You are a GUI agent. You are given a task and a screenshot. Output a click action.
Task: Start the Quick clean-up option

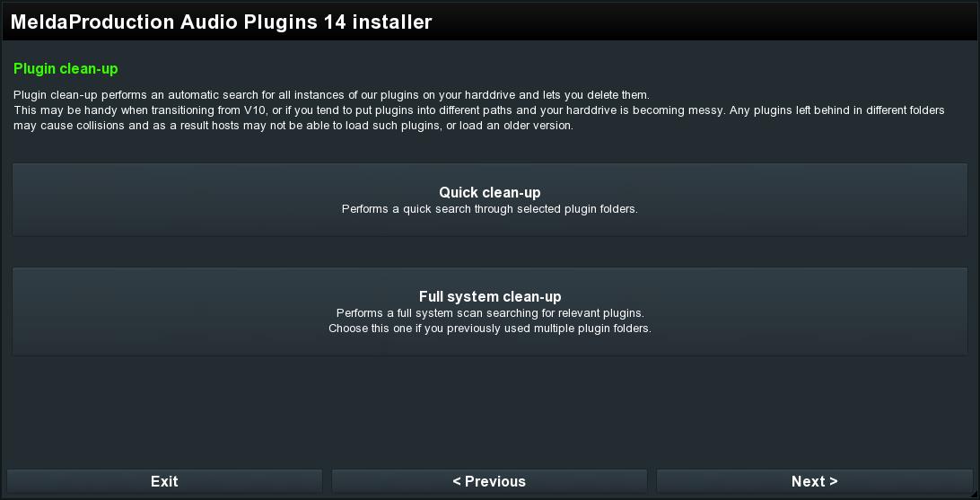pyautogui.click(x=490, y=200)
